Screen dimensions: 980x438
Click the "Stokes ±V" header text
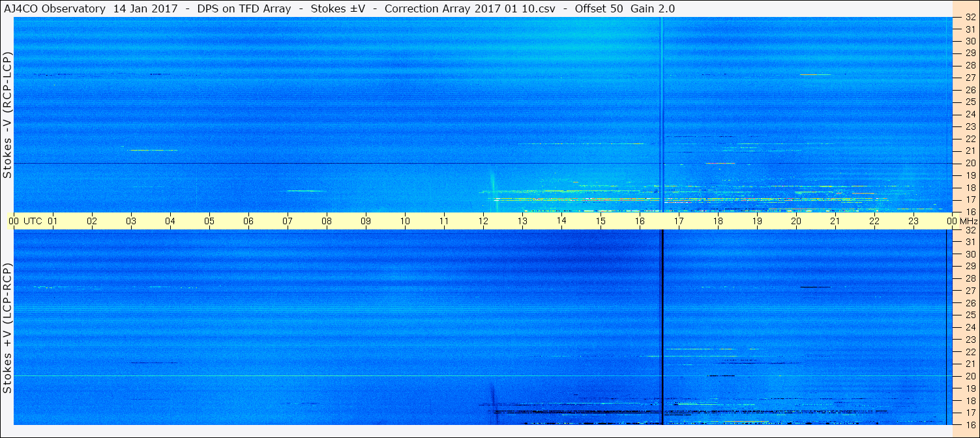coord(337,9)
